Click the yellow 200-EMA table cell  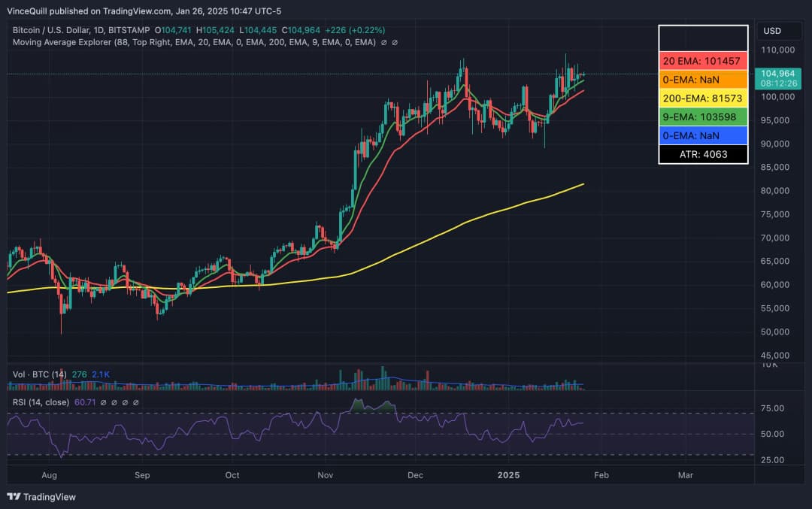pos(703,98)
